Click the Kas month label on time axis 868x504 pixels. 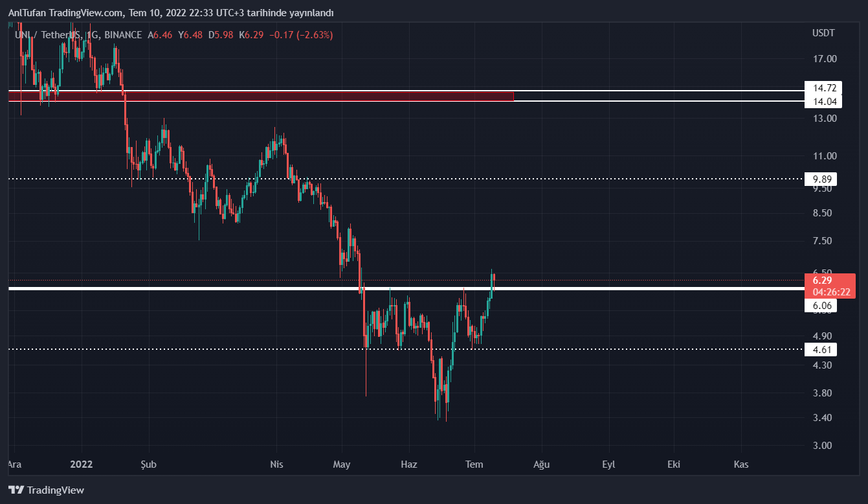741,464
